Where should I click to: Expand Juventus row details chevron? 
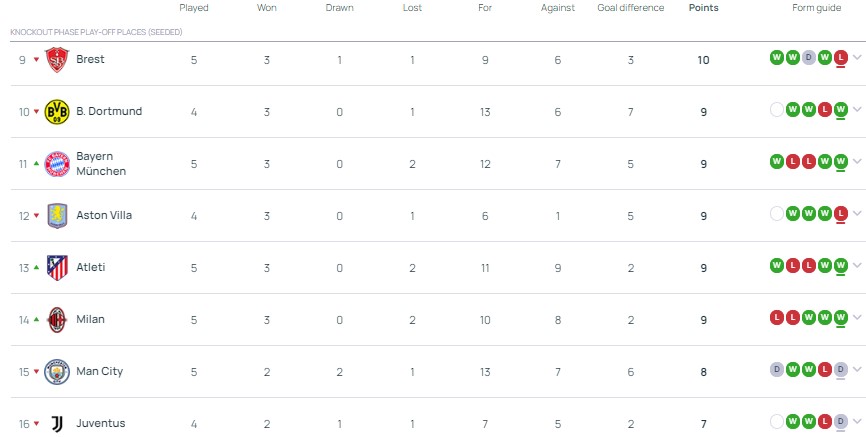point(857,422)
